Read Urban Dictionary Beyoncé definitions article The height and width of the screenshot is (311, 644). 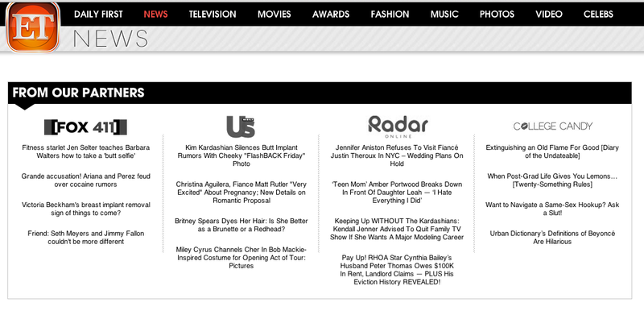coord(552,238)
